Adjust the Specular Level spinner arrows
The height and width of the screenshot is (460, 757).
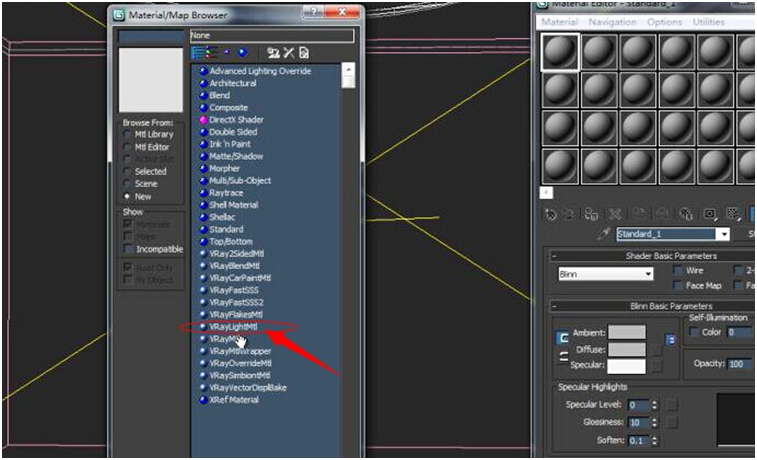(x=654, y=405)
